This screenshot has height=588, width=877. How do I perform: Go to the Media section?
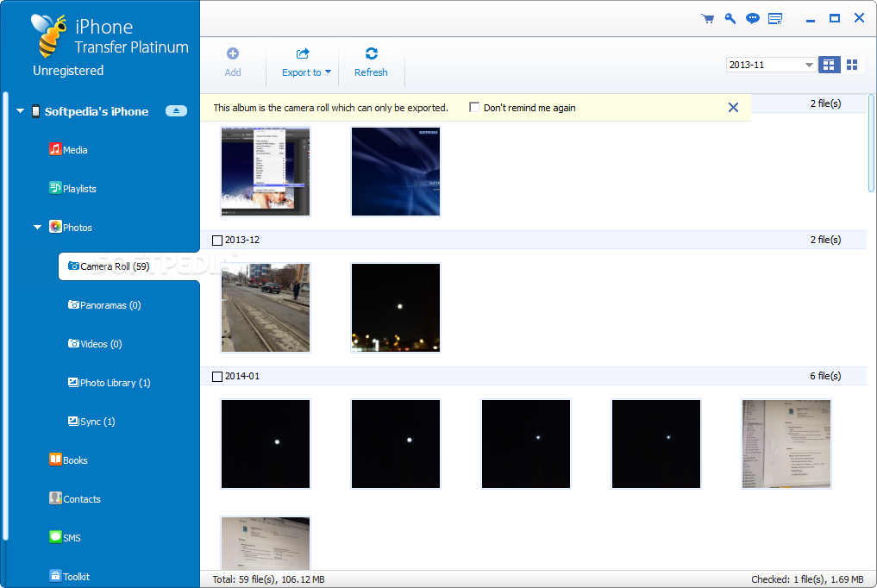click(x=75, y=150)
